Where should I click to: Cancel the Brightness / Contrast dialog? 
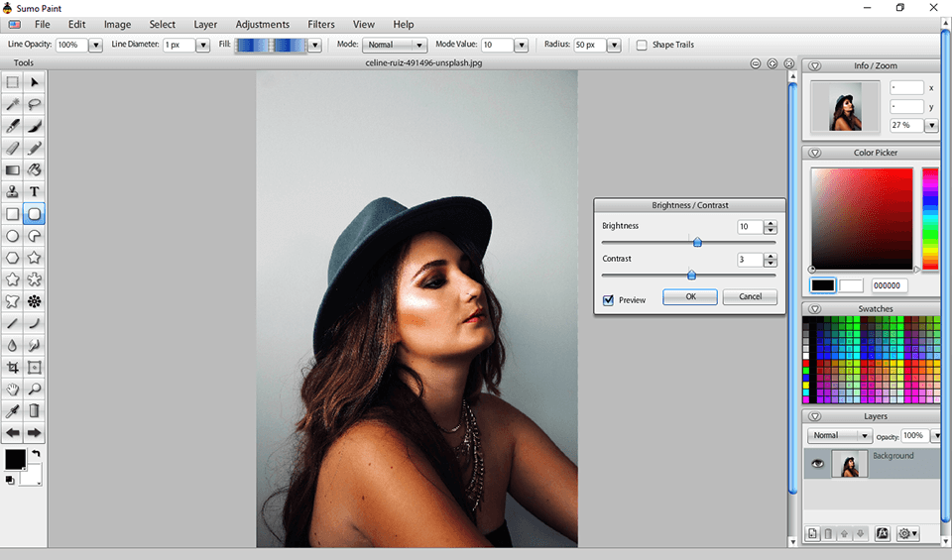click(750, 296)
